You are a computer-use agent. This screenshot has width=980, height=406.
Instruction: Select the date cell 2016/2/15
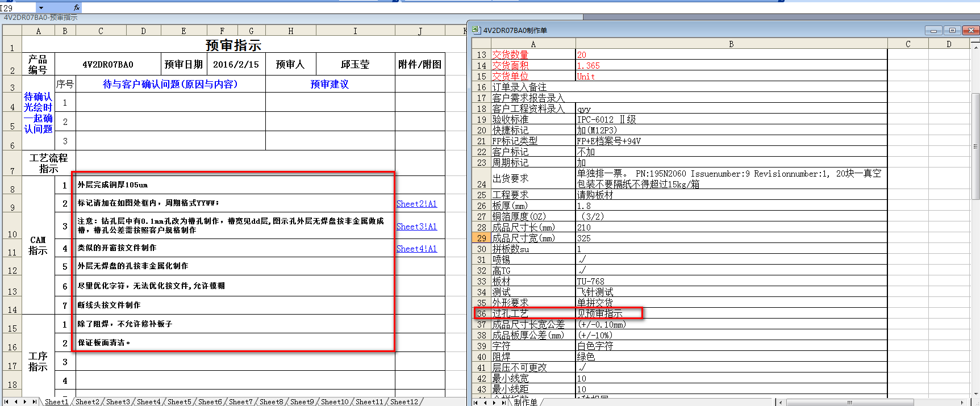[236, 64]
